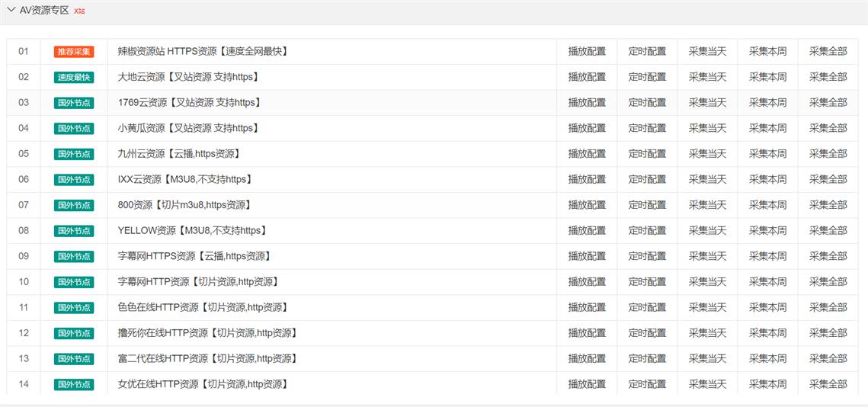Click 播放配置 for IXX云资源 row

click(x=587, y=179)
